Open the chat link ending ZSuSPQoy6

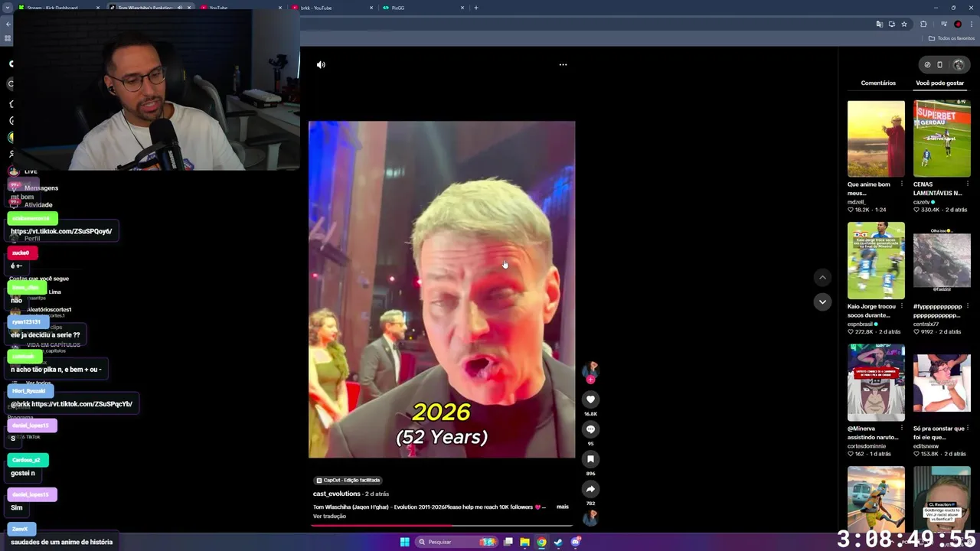[x=61, y=231]
